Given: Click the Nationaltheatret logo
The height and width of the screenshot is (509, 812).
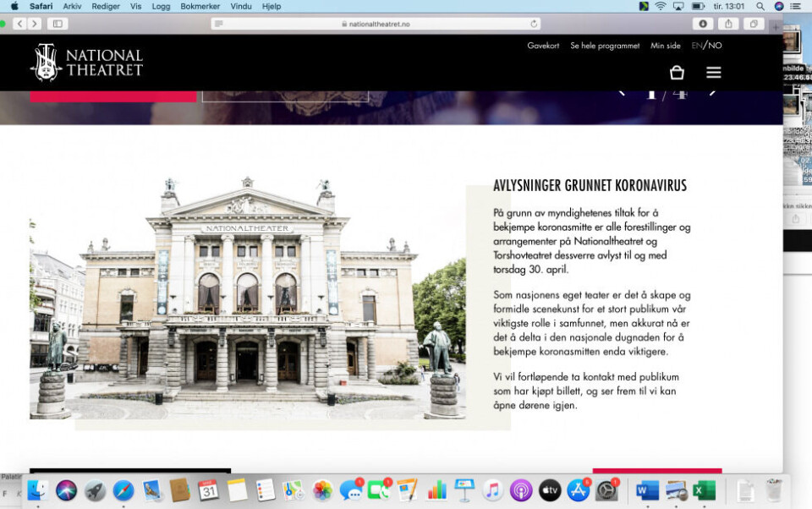Looking at the screenshot, I should [x=87, y=63].
